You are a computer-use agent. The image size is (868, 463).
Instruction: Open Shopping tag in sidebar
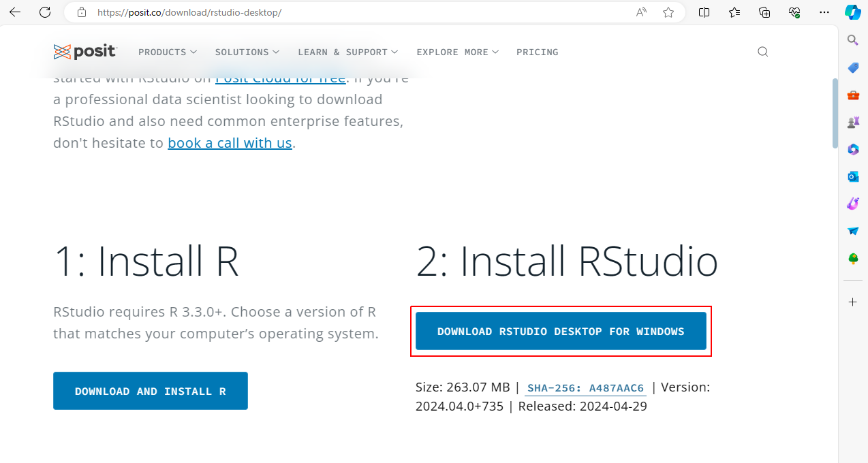pos(853,67)
